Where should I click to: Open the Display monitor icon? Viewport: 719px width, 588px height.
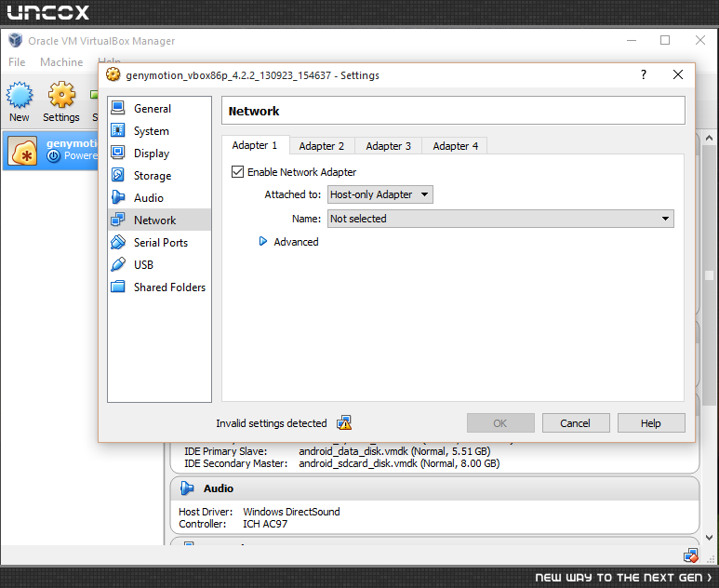pos(118,153)
